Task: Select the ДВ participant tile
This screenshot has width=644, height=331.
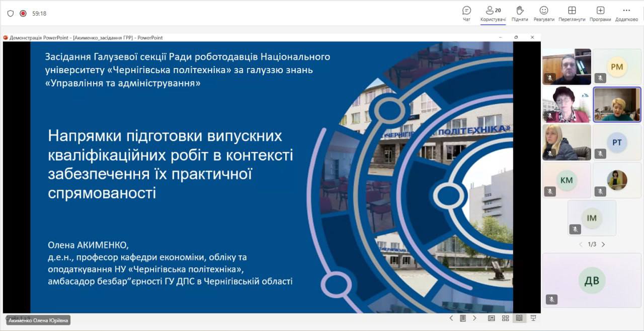Action: [592, 280]
